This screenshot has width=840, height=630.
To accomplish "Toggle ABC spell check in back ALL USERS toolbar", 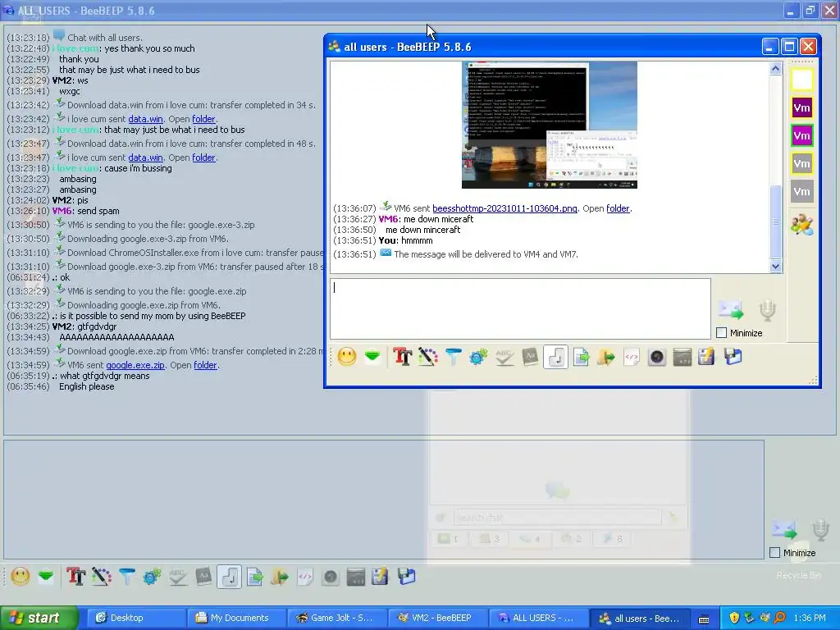I will (x=178, y=577).
